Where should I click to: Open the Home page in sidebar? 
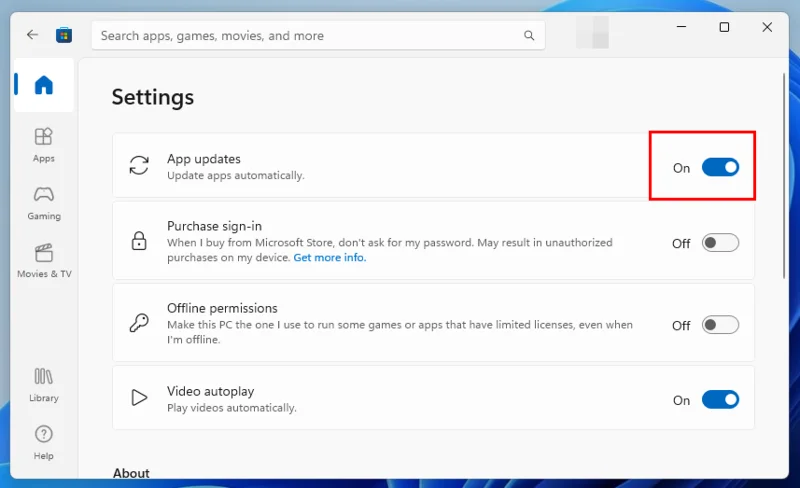click(x=44, y=85)
